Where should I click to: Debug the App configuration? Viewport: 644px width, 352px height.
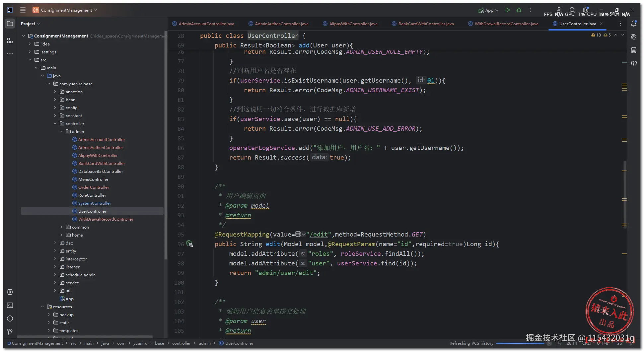pos(519,10)
